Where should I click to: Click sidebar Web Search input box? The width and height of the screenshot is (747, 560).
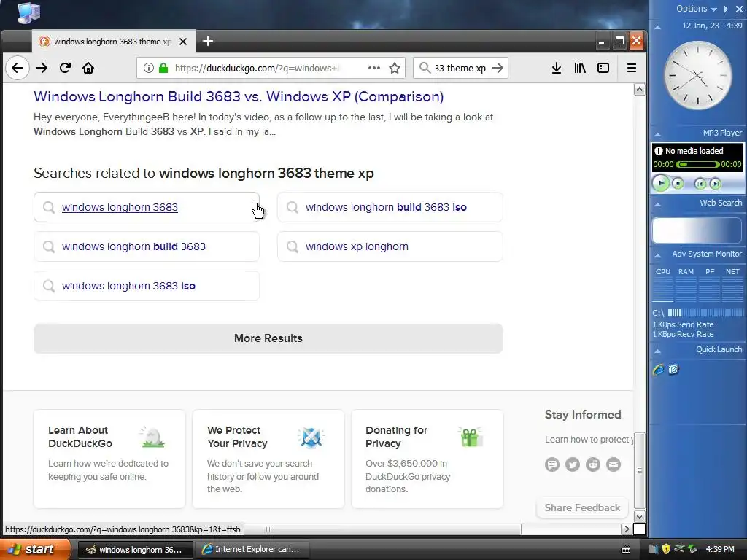[x=697, y=230]
